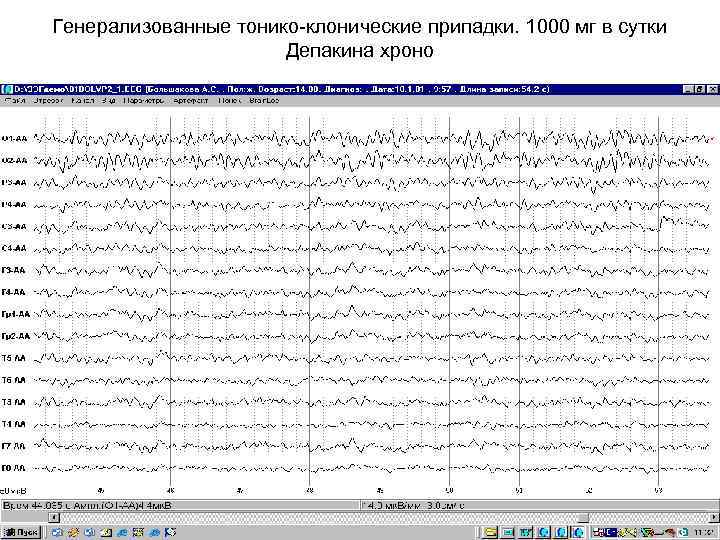This screenshot has height=540, width=720.
Task: Select the F4-AA channel label
Action: (13, 292)
